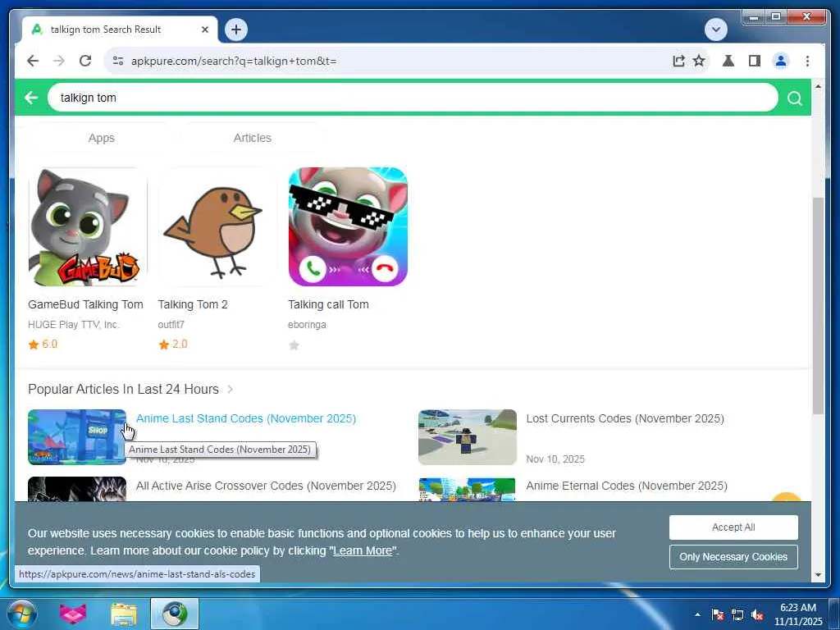
Task: Show hidden system tray icons
Action: tap(697, 614)
